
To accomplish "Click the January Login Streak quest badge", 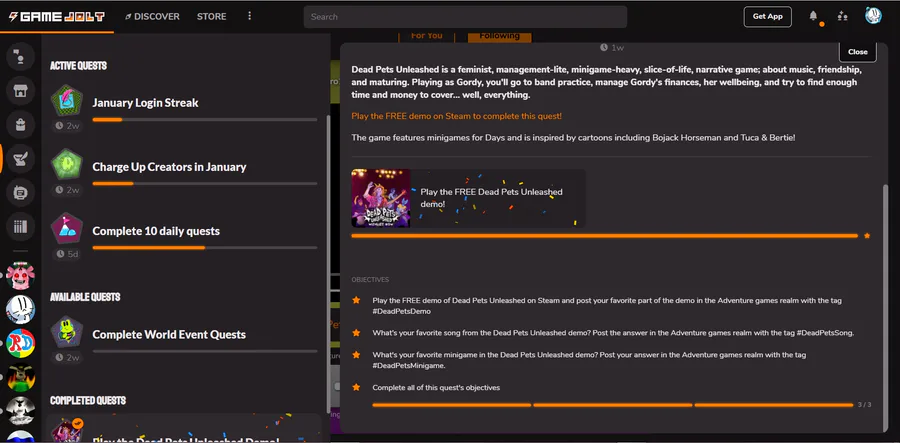I will click(67, 102).
